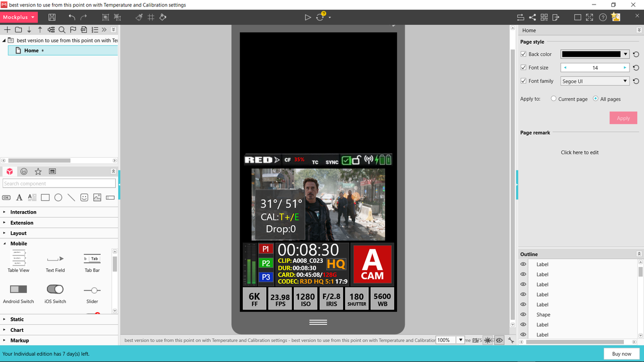Open the share icon in the top toolbar

pyautogui.click(x=532, y=17)
